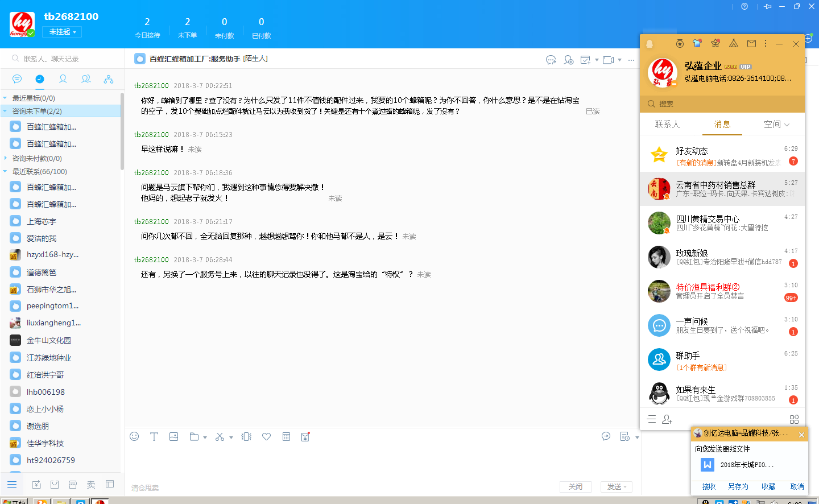Click 收藏 on the file transfer popup
819x504 pixels.
pos(768,486)
